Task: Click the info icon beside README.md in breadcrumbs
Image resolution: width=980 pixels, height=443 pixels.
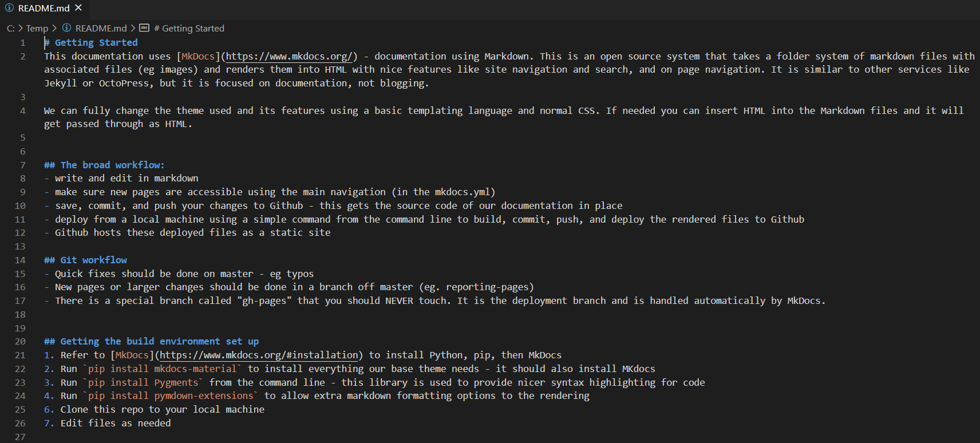Action: pyautogui.click(x=67, y=28)
